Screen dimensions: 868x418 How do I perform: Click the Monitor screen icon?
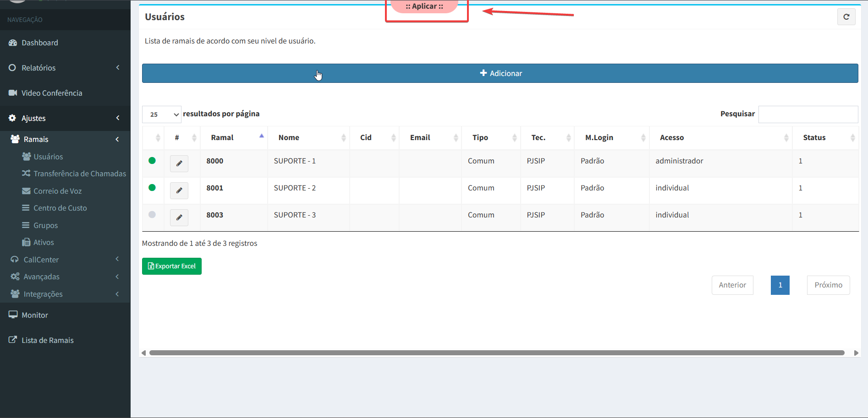[x=13, y=315]
